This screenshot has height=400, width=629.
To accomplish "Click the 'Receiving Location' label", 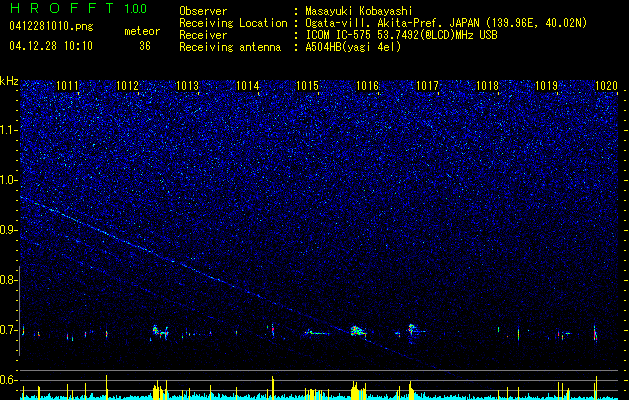I will [x=233, y=23].
